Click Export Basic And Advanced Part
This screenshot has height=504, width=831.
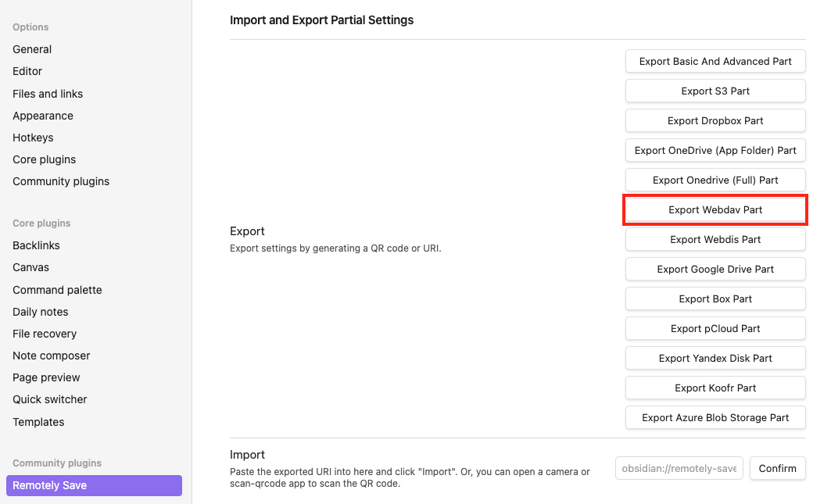[x=715, y=62]
